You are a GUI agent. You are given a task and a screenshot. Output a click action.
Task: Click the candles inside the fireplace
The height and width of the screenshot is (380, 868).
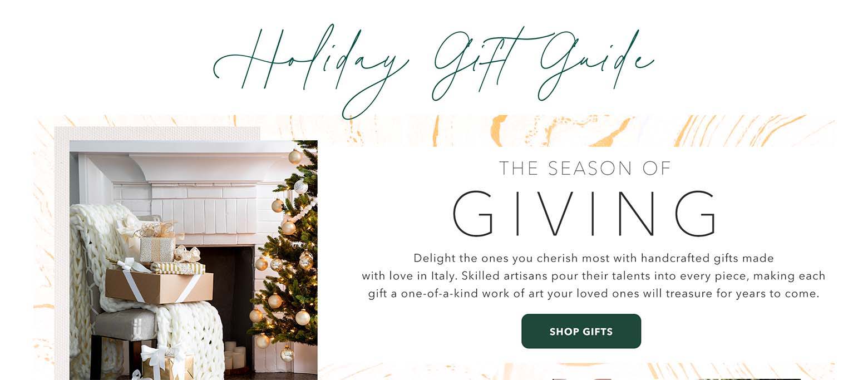[234, 356]
